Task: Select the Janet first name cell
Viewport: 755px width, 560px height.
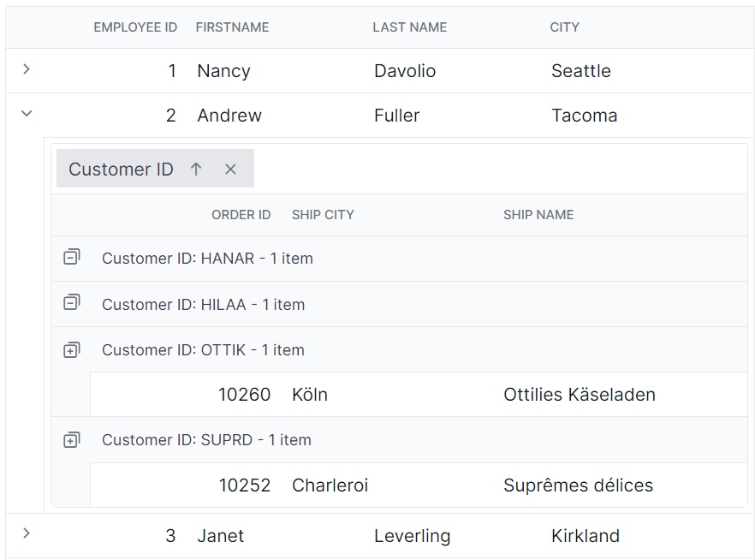Action: coord(221,536)
